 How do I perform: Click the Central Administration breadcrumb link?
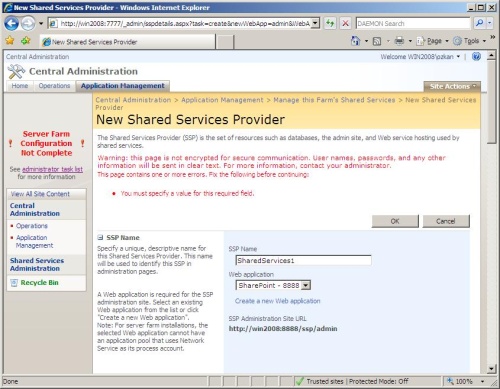tap(133, 100)
